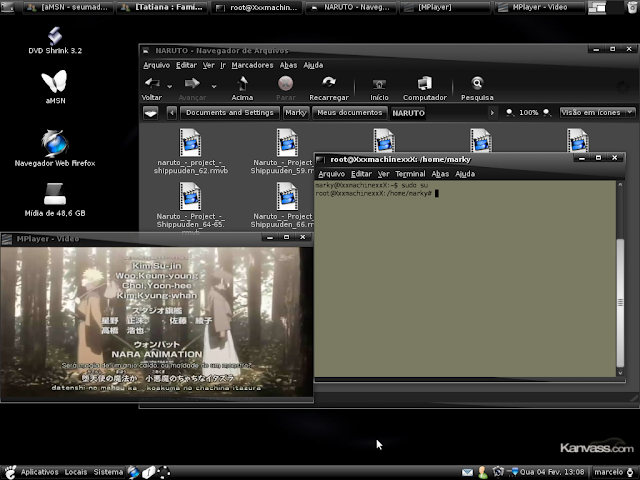Go to Marky path button
The image size is (640, 480).
[296, 113]
